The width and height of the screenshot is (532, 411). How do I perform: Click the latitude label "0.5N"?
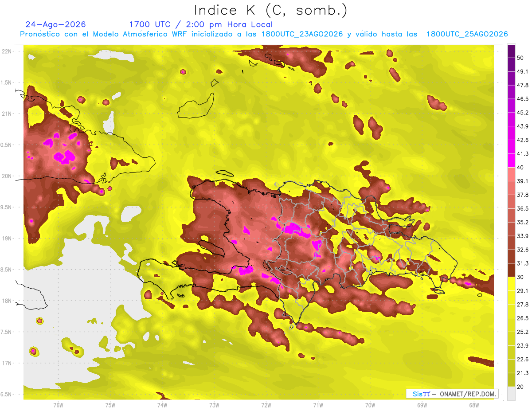(7, 145)
